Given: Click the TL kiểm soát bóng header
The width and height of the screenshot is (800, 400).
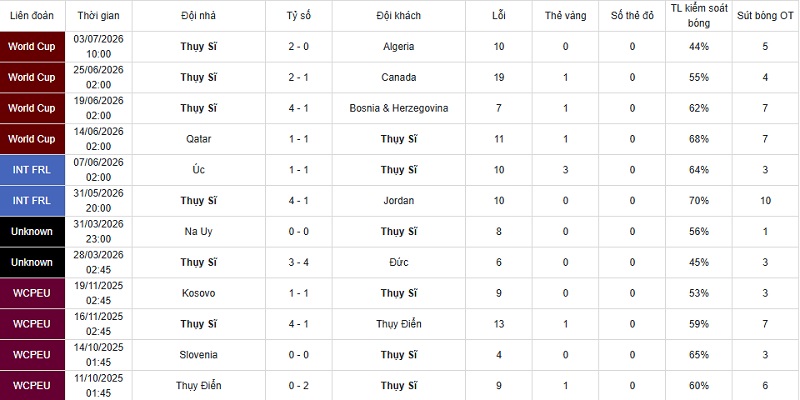Looking at the screenshot, I should [699, 16].
